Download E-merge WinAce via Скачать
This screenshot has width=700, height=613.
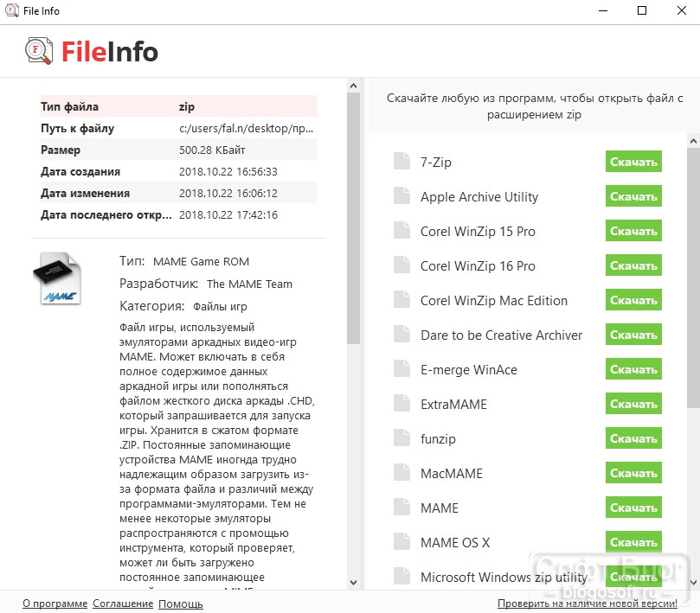[633, 369]
